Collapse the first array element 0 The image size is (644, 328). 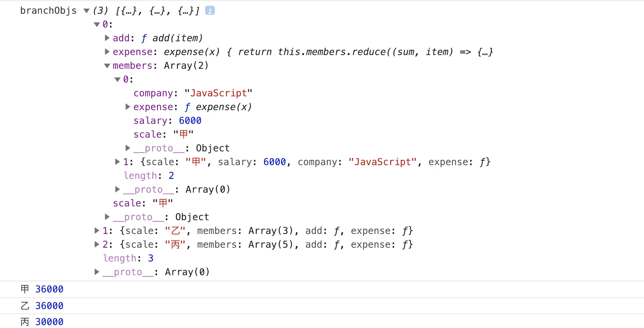click(97, 24)
